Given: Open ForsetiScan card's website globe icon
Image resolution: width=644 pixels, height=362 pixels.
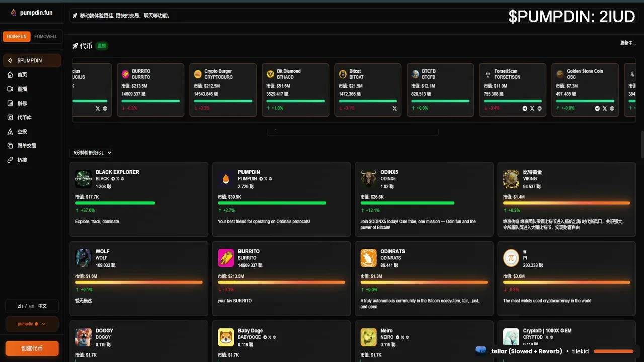Looking at the screenshot, I should (539, 108).
